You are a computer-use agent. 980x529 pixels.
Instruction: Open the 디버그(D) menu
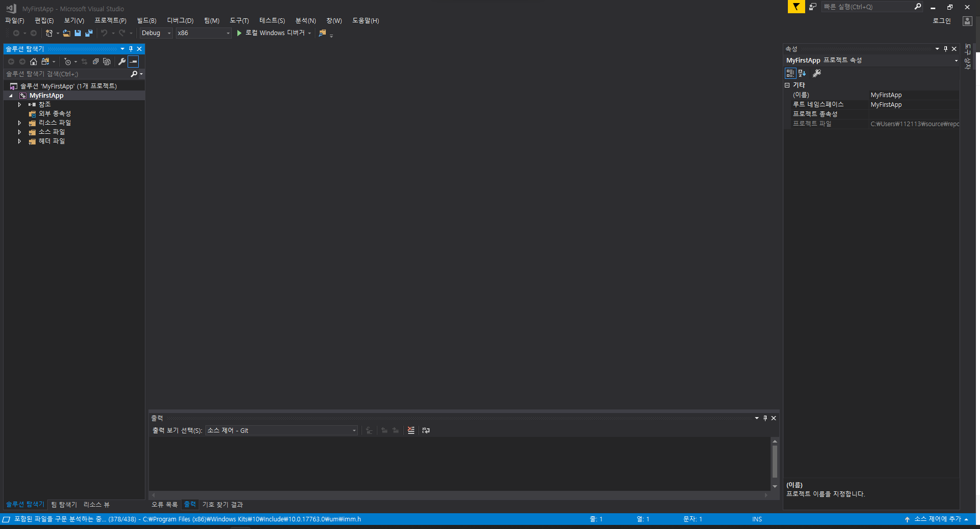click(x=180, y=20)
